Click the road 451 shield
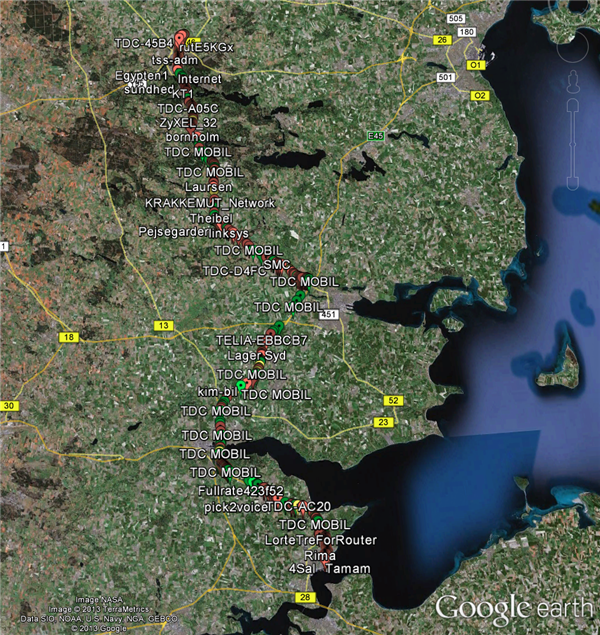 [x=329, y=314]
